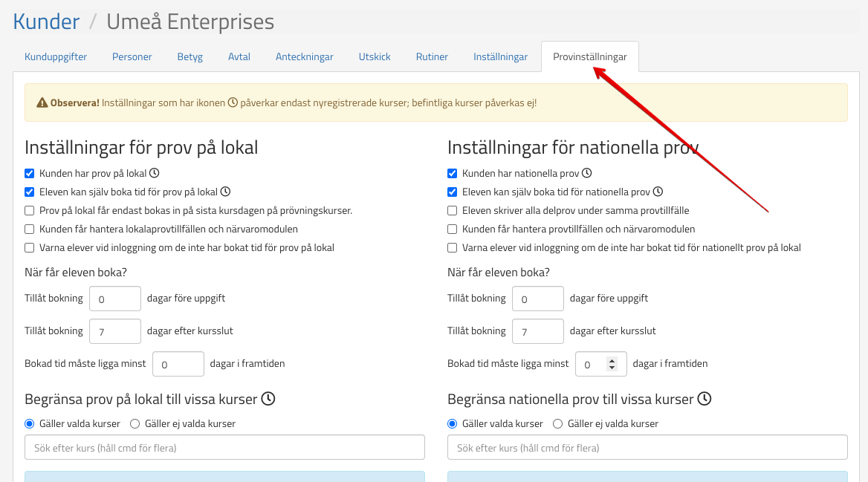This screenshot has width=868, height=482.
Task: Switch to the Kunduppgifter tab
Action: pos(56,57)
